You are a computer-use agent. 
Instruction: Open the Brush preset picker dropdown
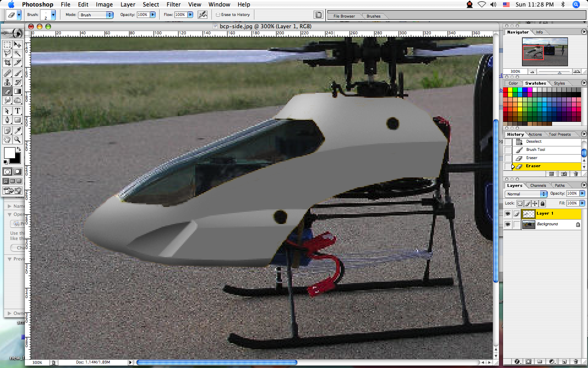pyautogui.click(x=53, y=15)
